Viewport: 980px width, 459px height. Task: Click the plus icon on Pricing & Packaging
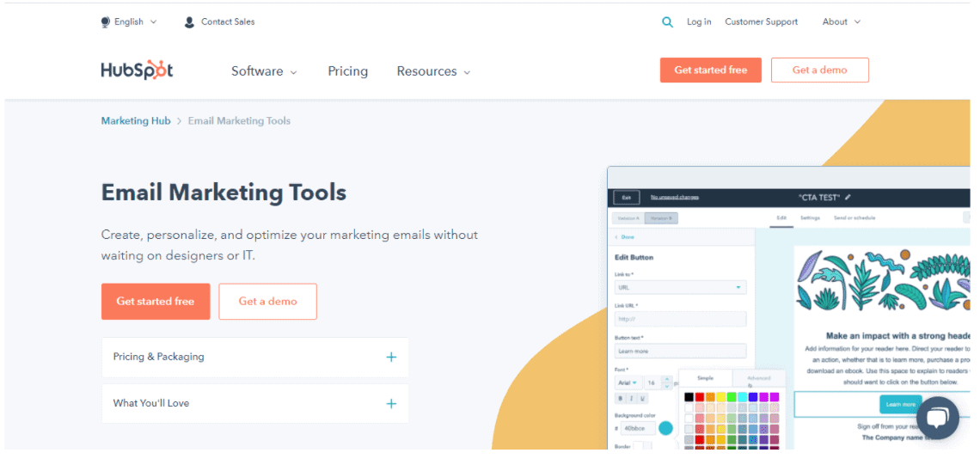click(391, 357)
